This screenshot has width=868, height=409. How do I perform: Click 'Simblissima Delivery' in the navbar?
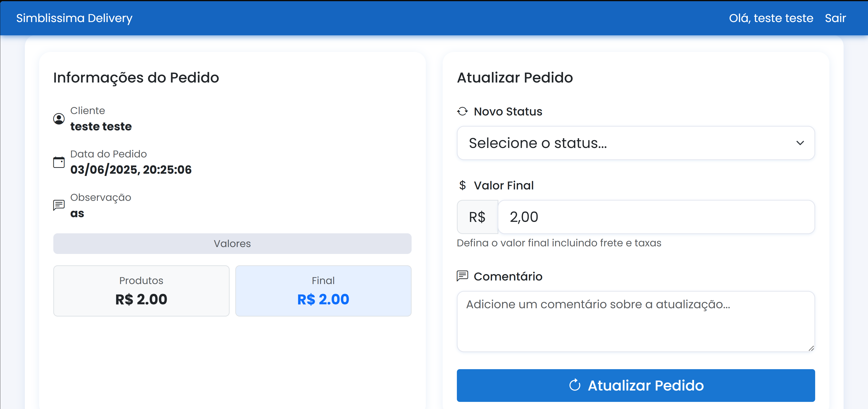74,18
